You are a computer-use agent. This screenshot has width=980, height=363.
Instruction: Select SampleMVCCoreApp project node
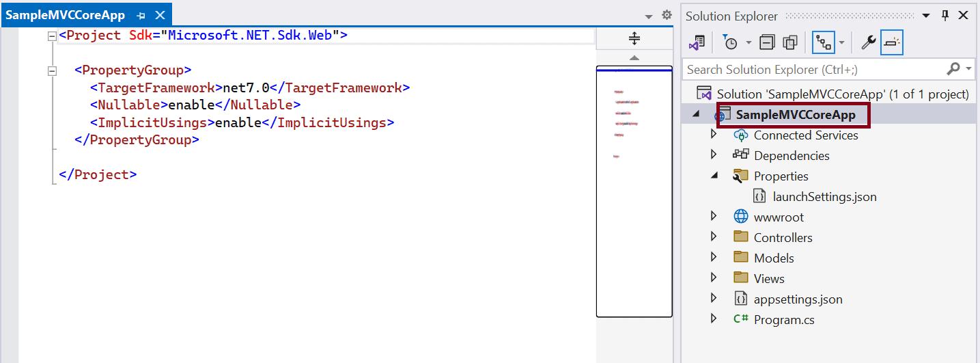click(x=796, y=114)
